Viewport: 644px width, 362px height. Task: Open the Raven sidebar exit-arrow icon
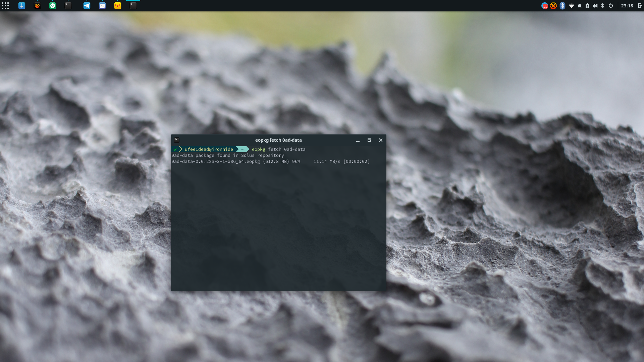tap(640, 6)
